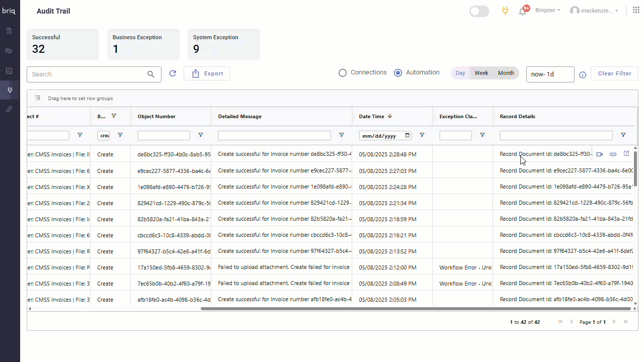Select the Automation radio button
Viewport: 644px width, 362px height.
pyautogui.click(x=398, y=73)
